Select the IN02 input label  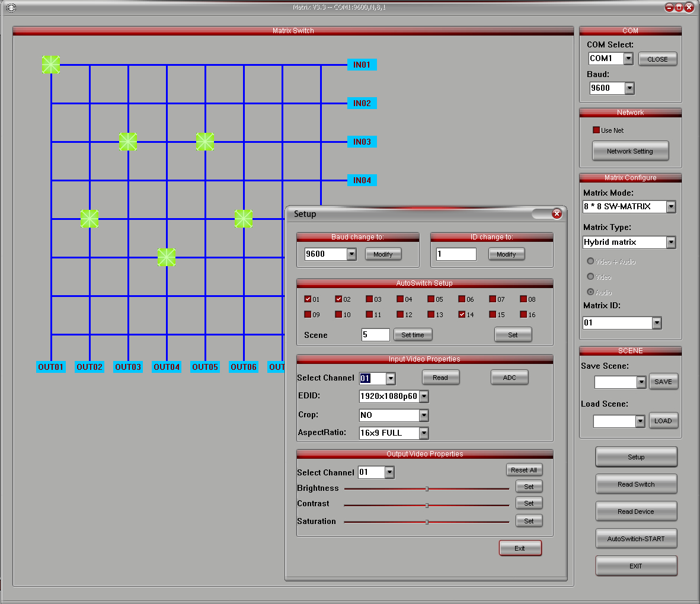[x=362, y=103]
